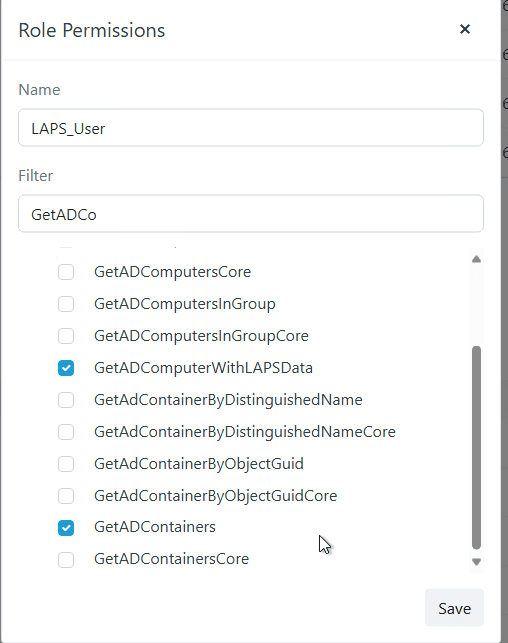508x643 pixels.
Task: Check GetAdContainerByDistinguishedName permission box
Action: click(x=66, y=400)
